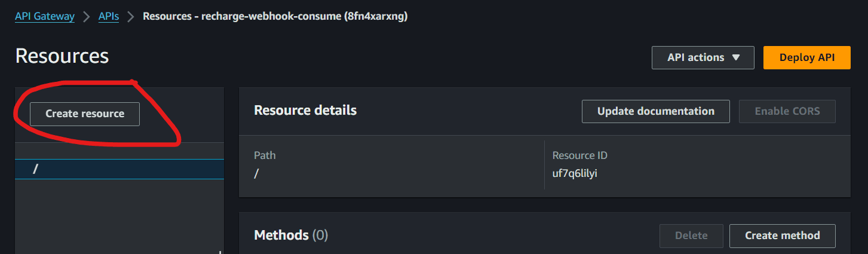This screenshot has height=254, width=868.
Task: Click the Create resource button
Action: pyautogui.click(x=85, y=114)
